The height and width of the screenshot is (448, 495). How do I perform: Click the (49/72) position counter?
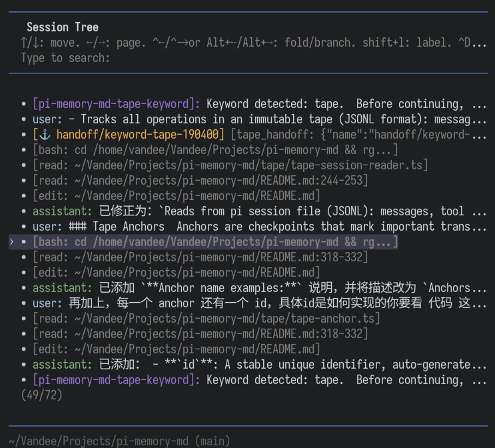click(x=42, y=395)
